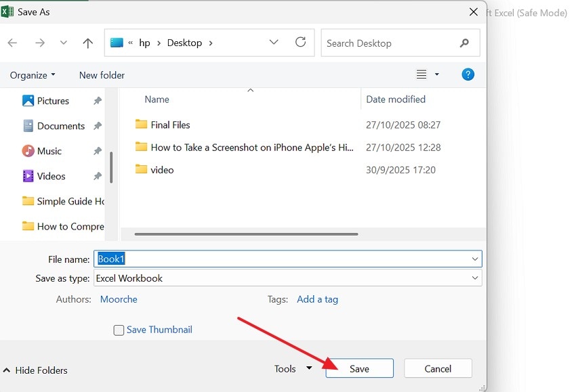The height and width of the screenshot is (392, 576).
Task: Create a New folder
Action: tap(102, 75)
